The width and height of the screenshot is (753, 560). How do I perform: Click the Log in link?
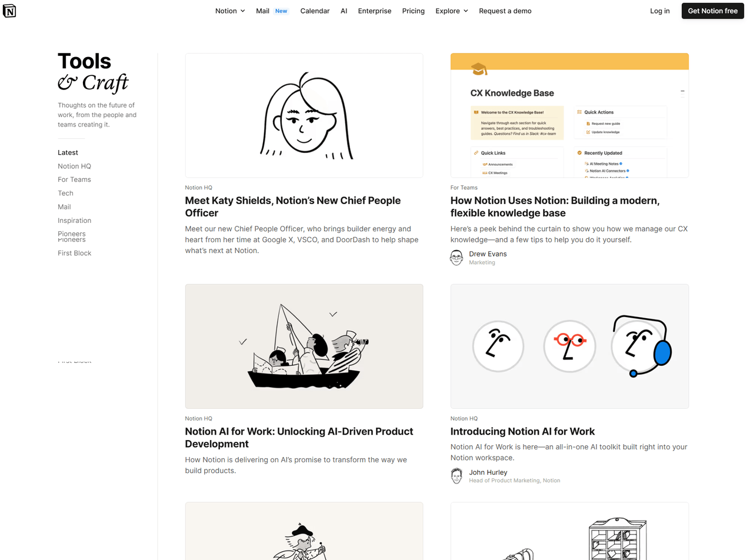coord(660,11)
